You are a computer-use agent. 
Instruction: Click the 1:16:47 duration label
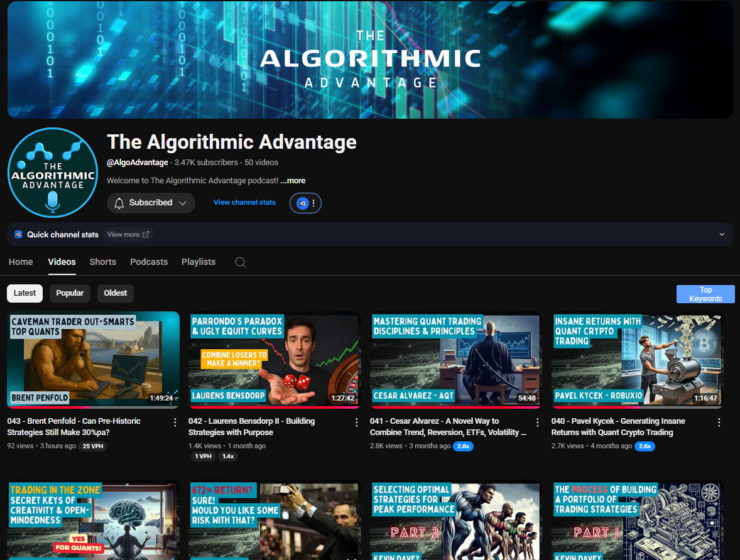(x=705, y=398)
